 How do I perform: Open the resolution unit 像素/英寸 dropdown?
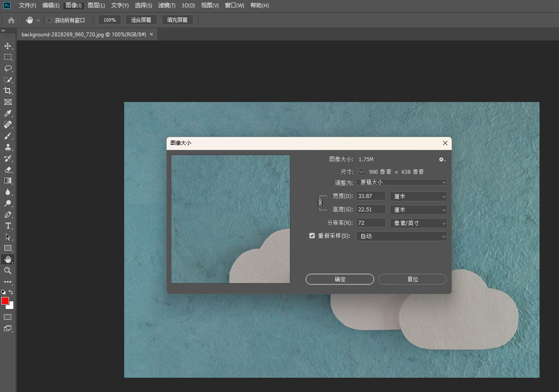(418, 223)
